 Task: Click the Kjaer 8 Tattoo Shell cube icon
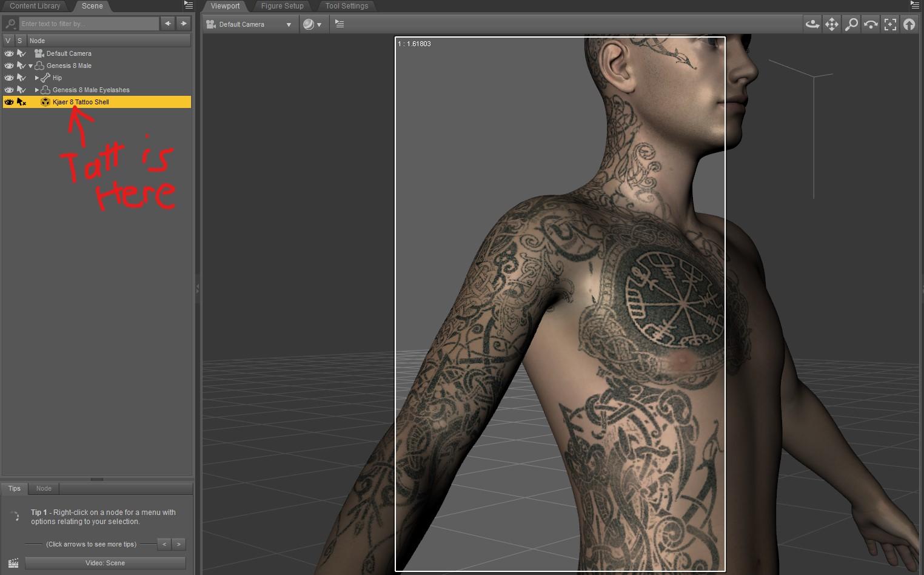click(x=45, y=102)
